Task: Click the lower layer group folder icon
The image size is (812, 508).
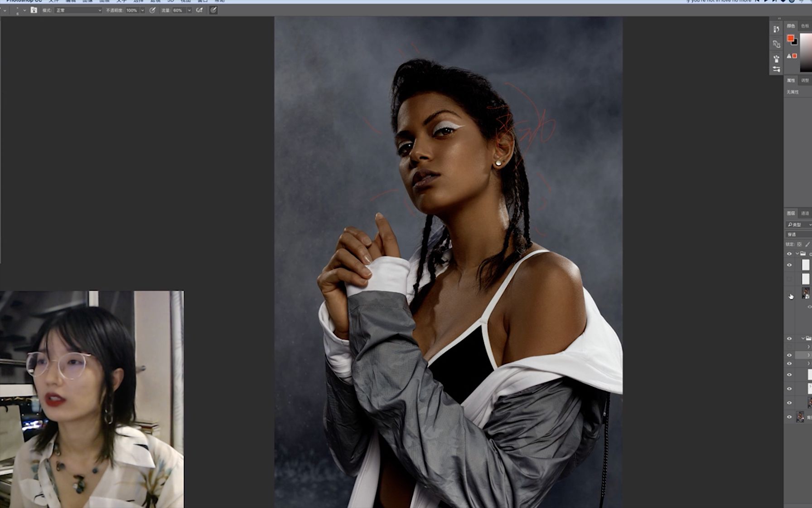Action: click(808, 338)
